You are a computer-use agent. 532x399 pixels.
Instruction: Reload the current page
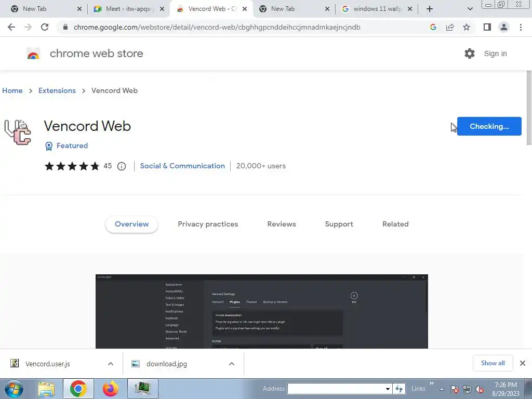[45, 27]
